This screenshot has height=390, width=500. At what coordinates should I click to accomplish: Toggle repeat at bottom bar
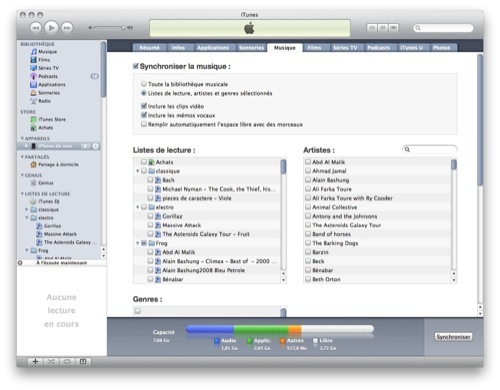tap(67, 361)
